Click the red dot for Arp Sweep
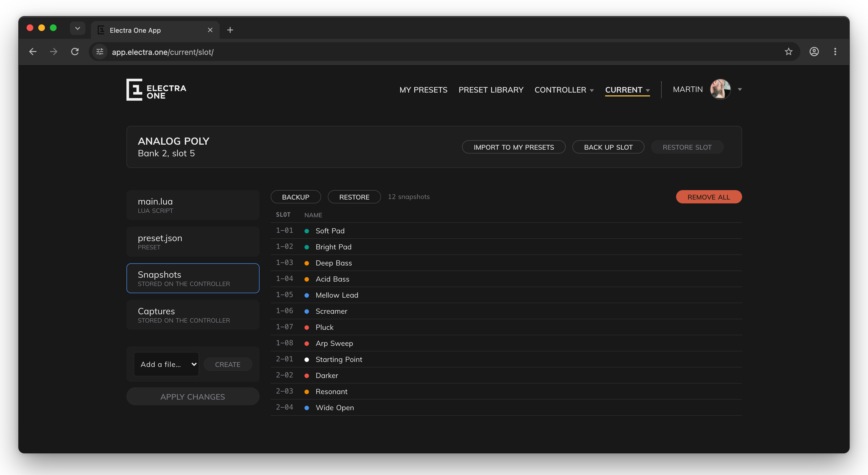The width and height of the screenshot is (868, 475). point(307,343)
